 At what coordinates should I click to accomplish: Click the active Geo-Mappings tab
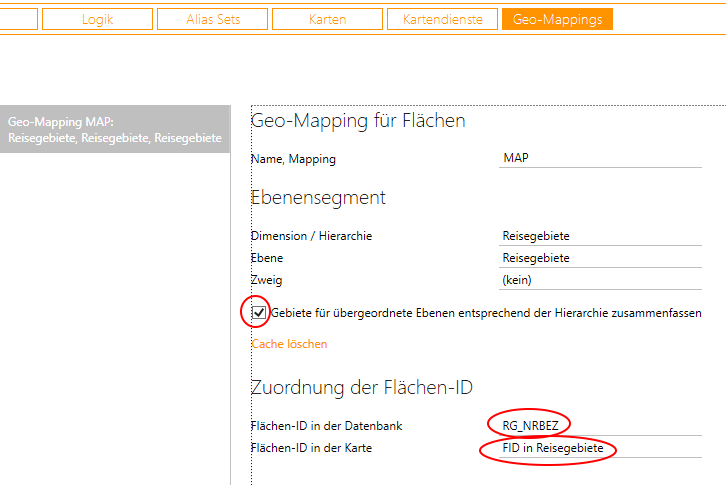pos(556,19)
